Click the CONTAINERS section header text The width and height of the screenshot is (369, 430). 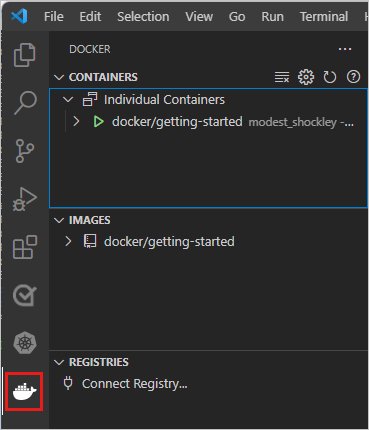[x=103, y=77]
